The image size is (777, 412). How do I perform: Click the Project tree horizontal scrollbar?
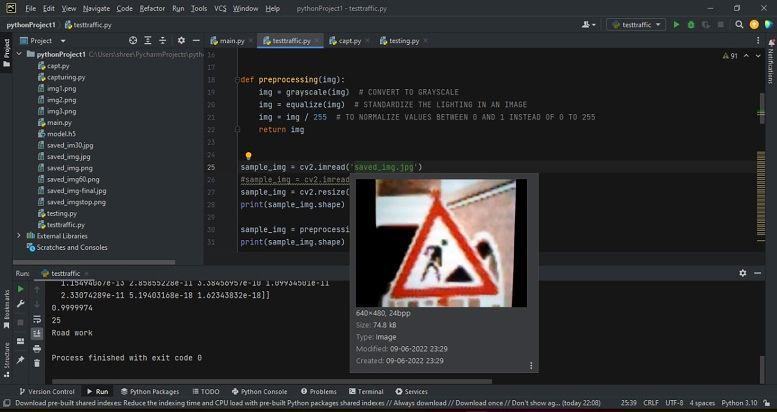tap(95, 262)
